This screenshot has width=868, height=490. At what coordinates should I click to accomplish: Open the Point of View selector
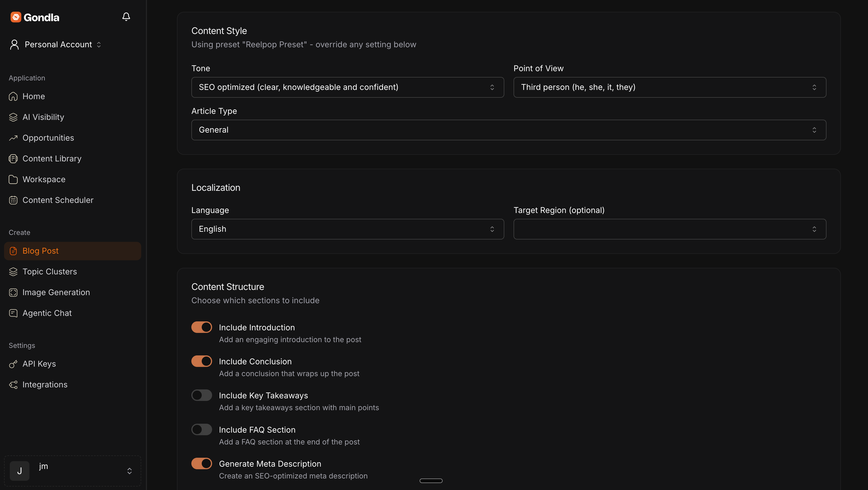pyautogui.click(x=669, y=87)
